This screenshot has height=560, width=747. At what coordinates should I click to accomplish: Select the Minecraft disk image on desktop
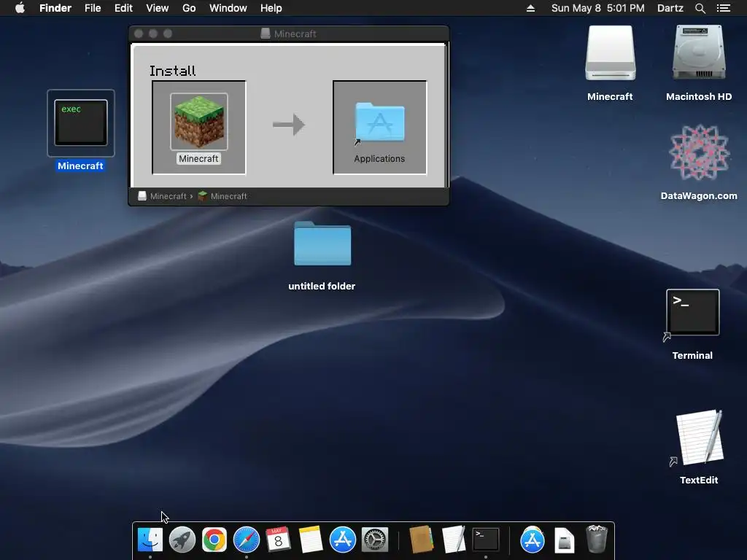611,52
